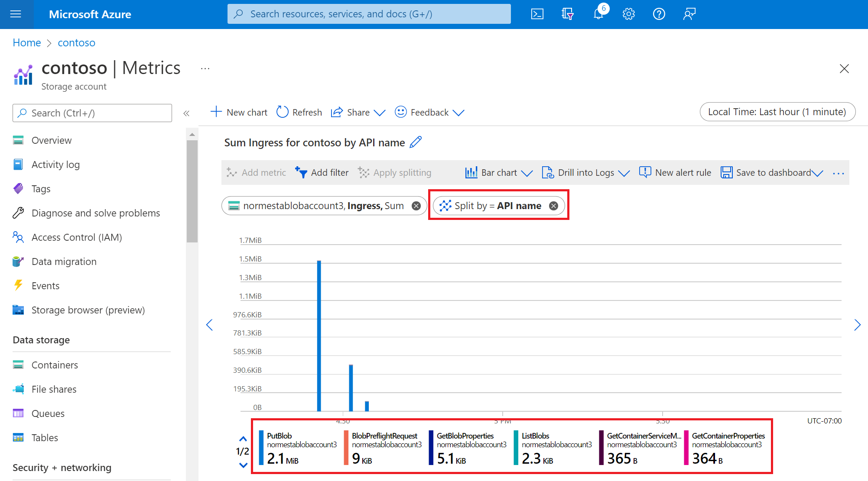Remove the Ingress Sum metric with its X
Screen dimensions: 868x481
pos(416,206)
